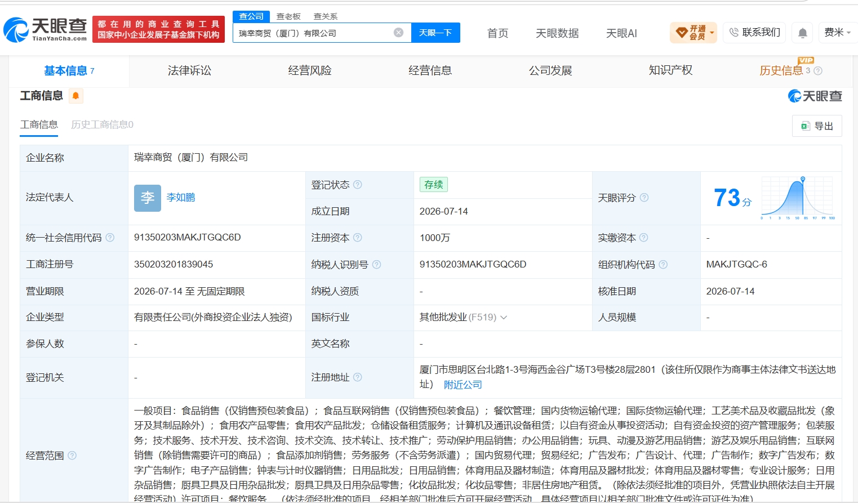Image resolution: width=858 pixels, height=504 pixels.
Task: Open the 费米 user account dropdown
Action: coord(837,33)
